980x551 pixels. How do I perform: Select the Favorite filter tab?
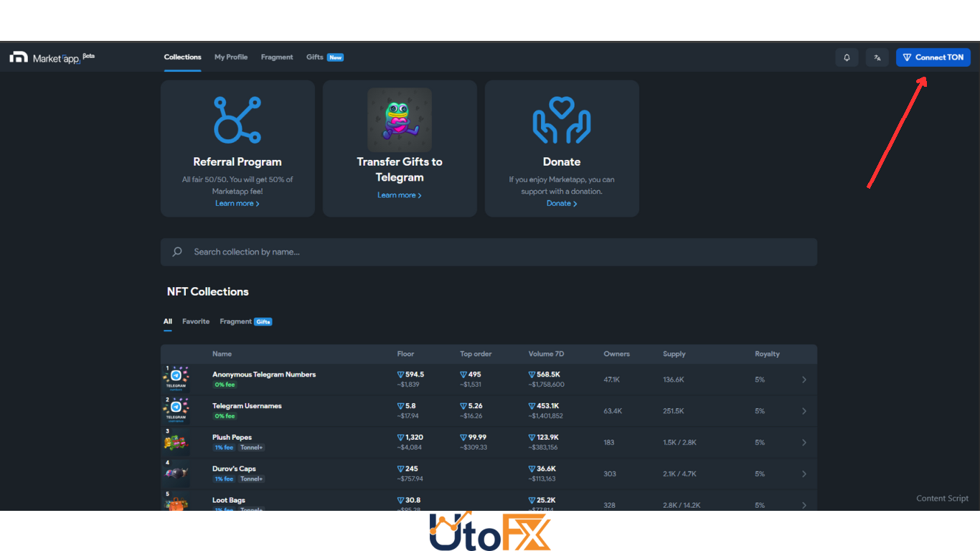pos(196,321)
